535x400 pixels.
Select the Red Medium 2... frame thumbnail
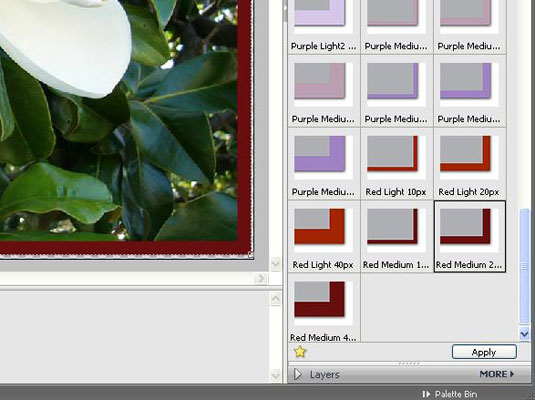(469, 236)
